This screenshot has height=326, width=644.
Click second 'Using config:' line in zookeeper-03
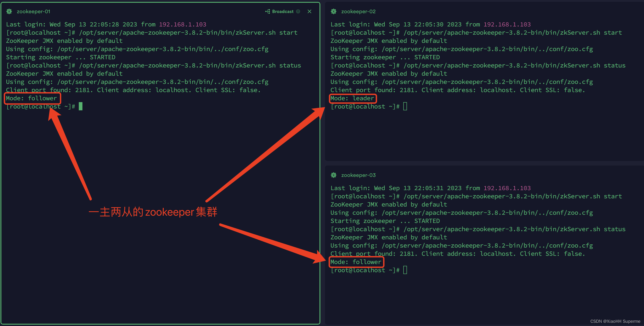pyautogui.click(x=462, y=246)
